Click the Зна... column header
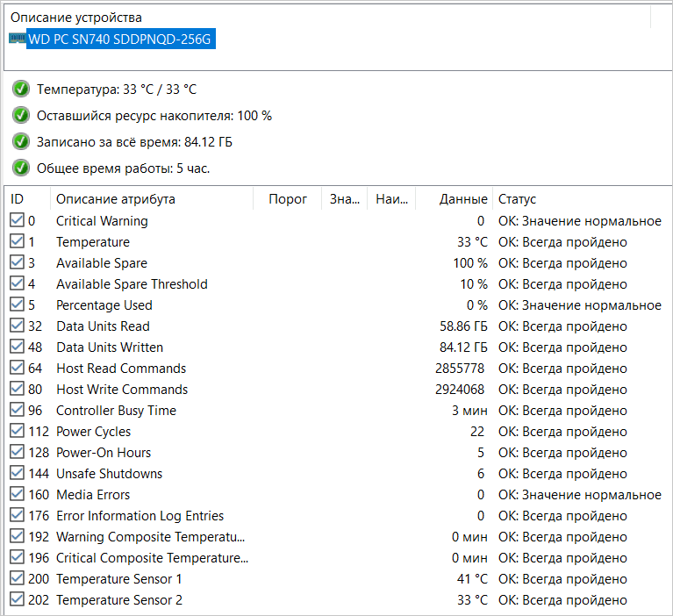Image resolution: width=673 pixels, height=616 pixels. (x=344, y=199)
